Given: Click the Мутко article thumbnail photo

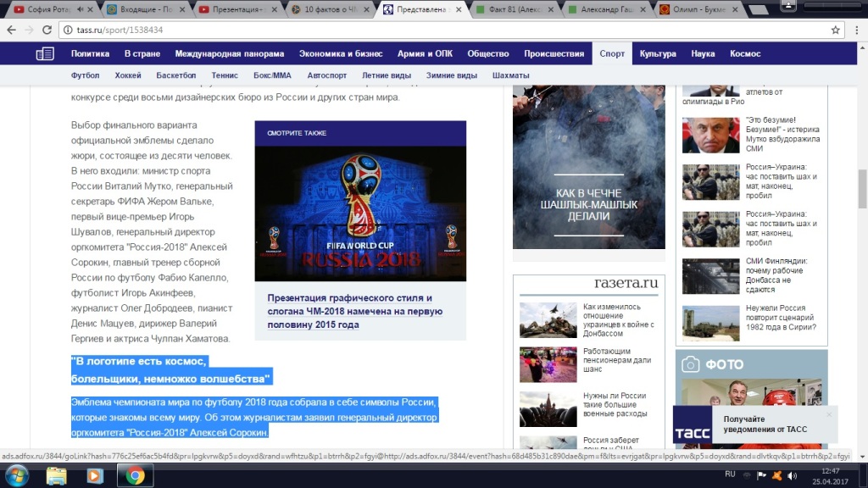Looking at the screenshot, I should (711, 135).
